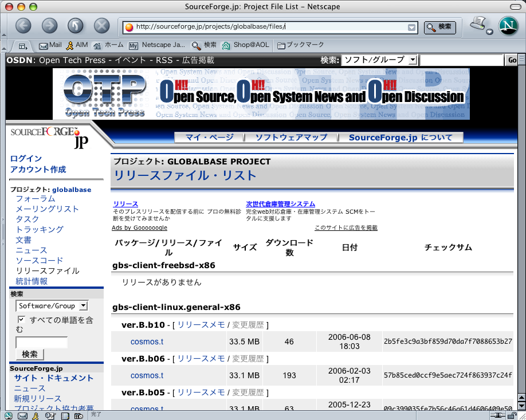This screenshot has width=526, height=420.
Task: Click the security padlock icon in status bar
Action: 512,415
